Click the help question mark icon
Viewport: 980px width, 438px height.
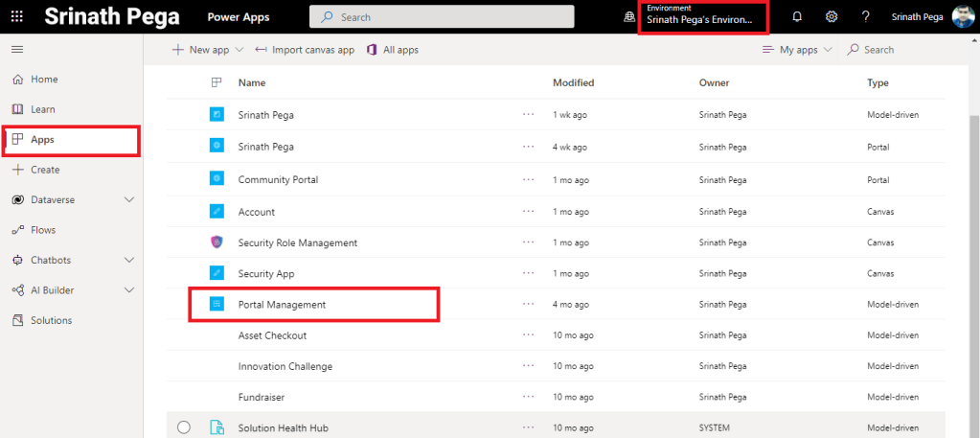pos(865,16)
